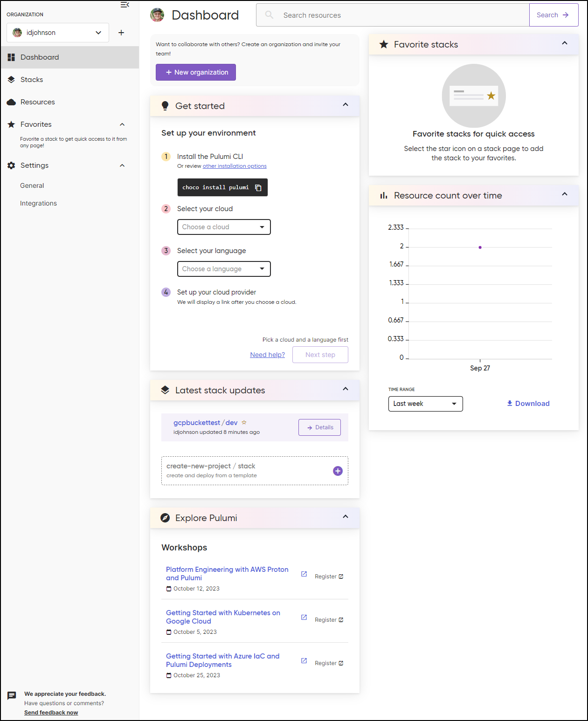Go to Dashboard in the sidebar
The width and height of the screenshot is (588, 721).
click(x=70, y=57)
